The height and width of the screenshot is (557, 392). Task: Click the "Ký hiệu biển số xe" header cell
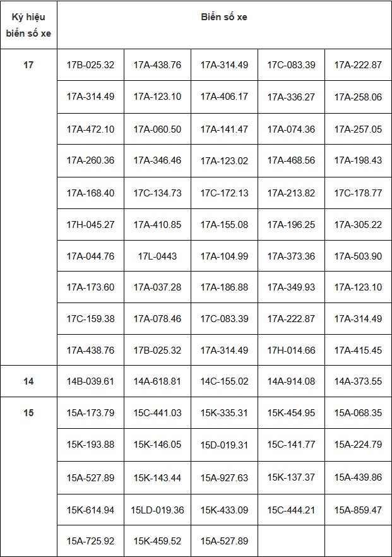click(28, 25)
